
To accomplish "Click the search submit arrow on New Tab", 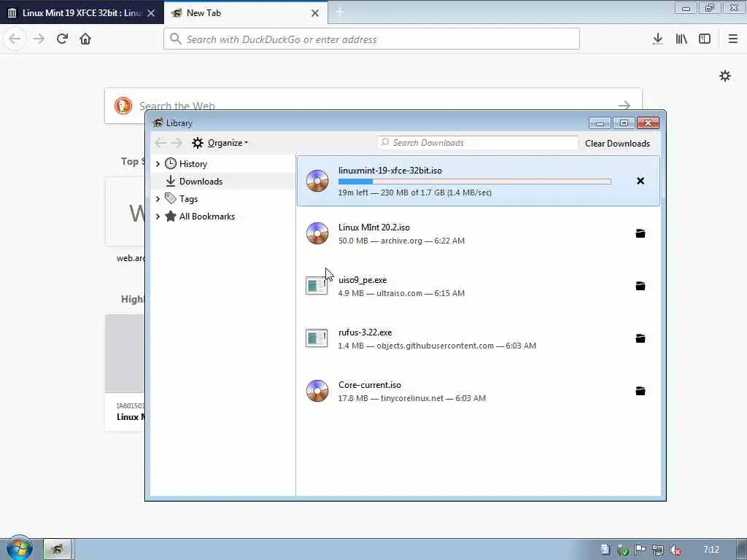I will [x=624, y=105].
